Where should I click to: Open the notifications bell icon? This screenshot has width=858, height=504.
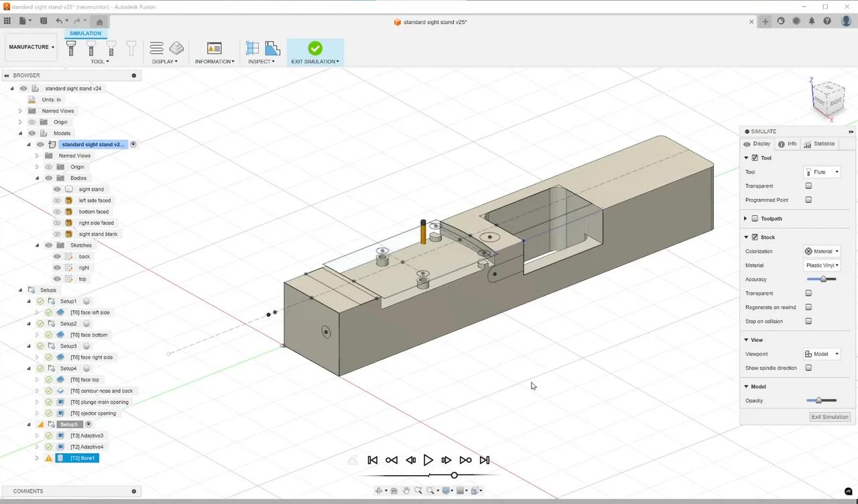point(812,21)
